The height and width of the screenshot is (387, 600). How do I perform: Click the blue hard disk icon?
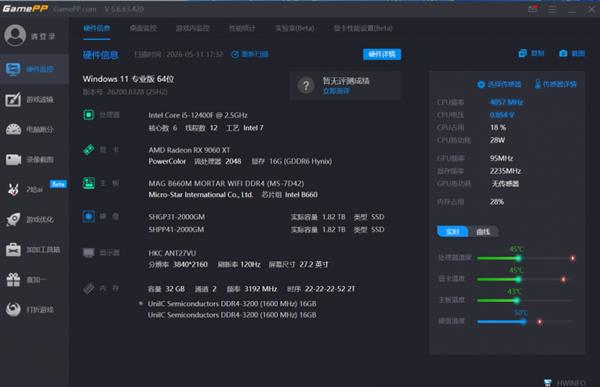[x=88, y=217]
